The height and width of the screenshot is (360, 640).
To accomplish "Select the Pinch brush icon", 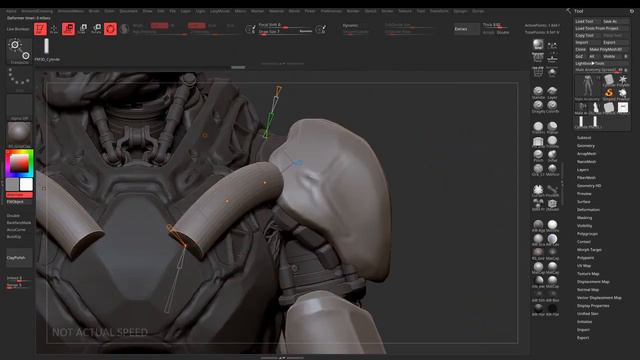I will (x=538, y=156).
